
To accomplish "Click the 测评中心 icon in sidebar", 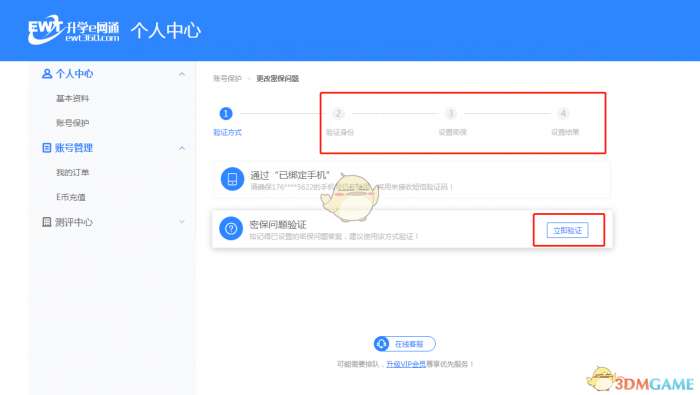I will point(46,222).
